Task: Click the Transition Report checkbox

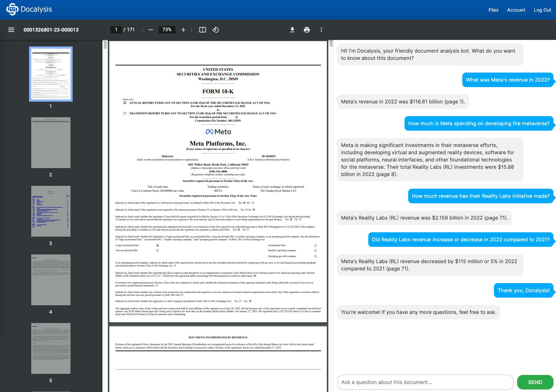Action: click(x=125, y=113)
